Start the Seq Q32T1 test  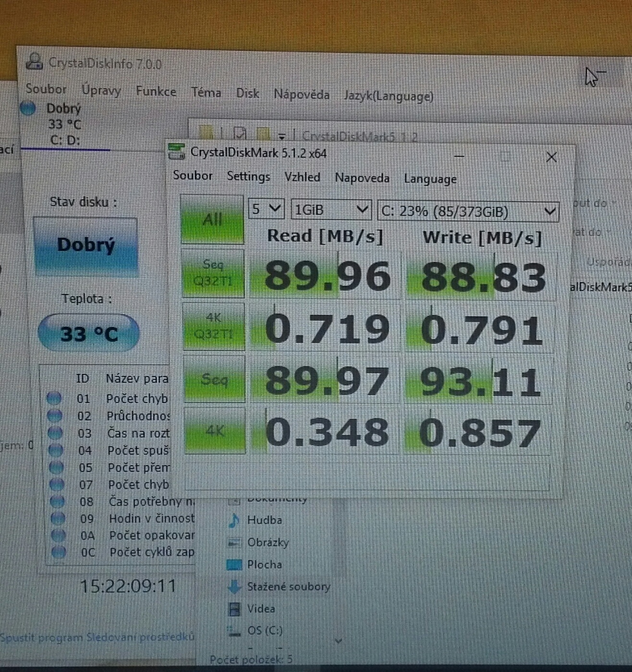[213, 273]
